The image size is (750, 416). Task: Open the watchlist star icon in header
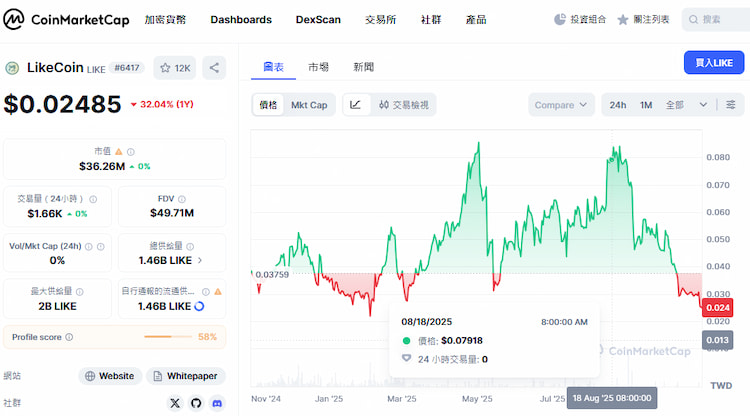click(623, 20)
